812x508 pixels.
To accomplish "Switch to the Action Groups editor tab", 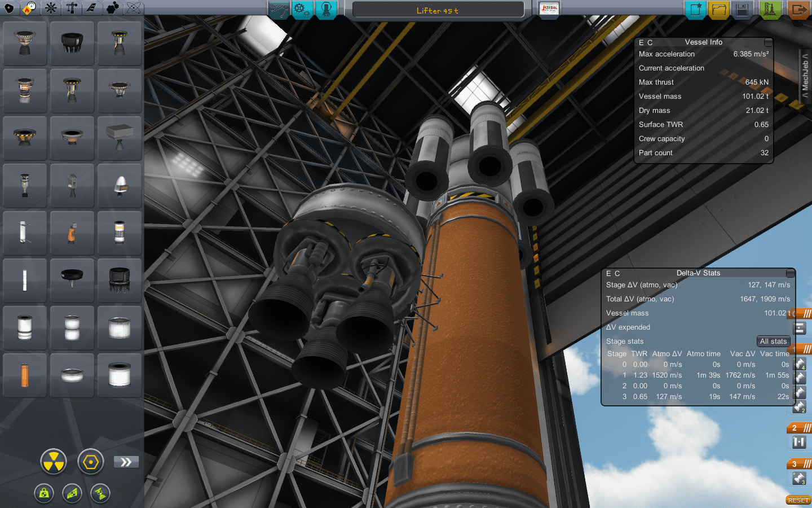I will (301, 10).
